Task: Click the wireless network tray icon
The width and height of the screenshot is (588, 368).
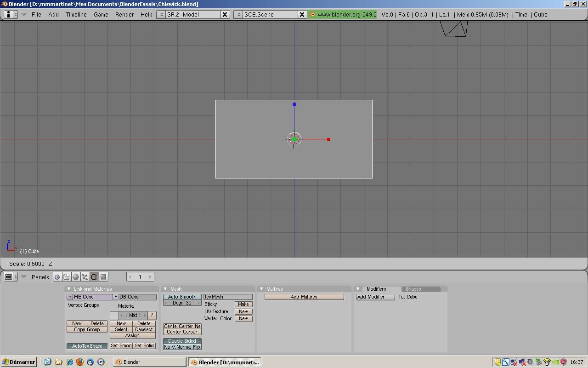Action: click(x=547, y=362)
